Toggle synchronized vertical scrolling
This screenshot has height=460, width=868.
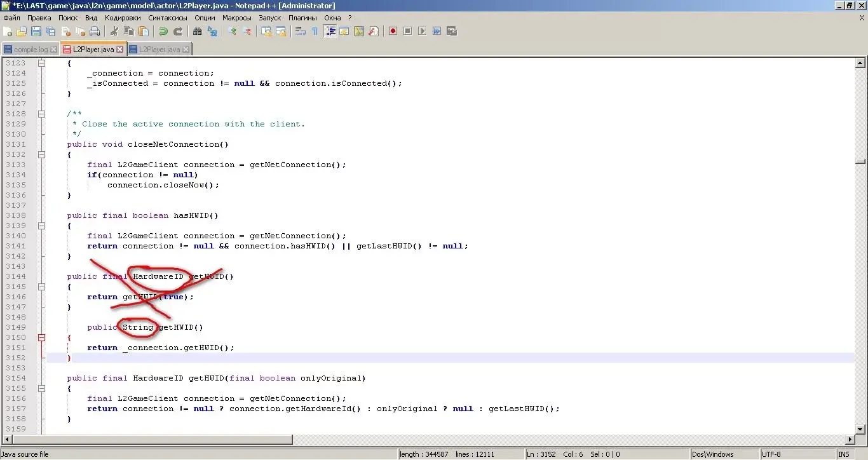pos(266,31)
